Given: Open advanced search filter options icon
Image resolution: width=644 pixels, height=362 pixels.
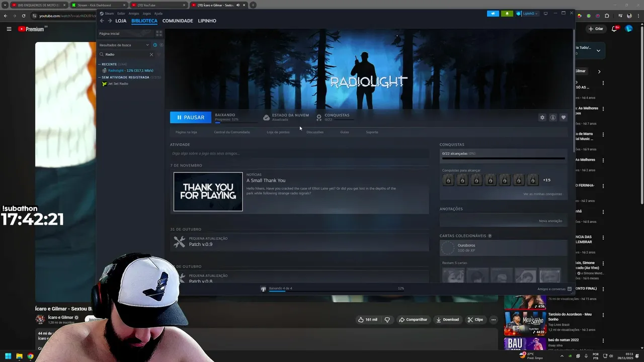Looking at the screenshot, I should (x=159, y=54).
